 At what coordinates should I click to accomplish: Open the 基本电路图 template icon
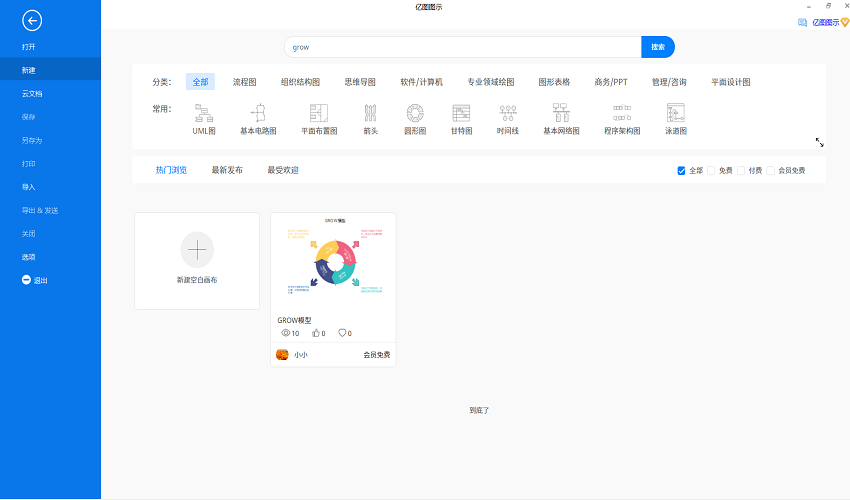(x=259, y=113)
